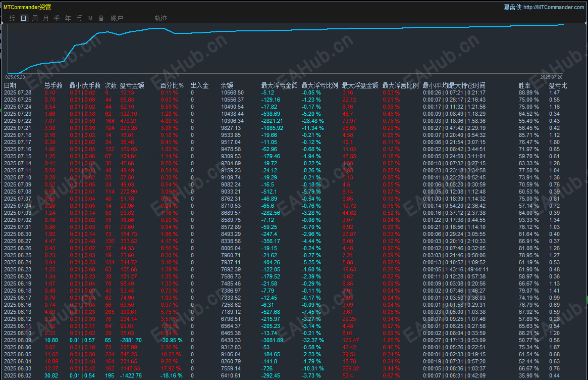Click the 最大浮亏比例 column header
The width and height of the screenshot is (588, 380).
320,85
